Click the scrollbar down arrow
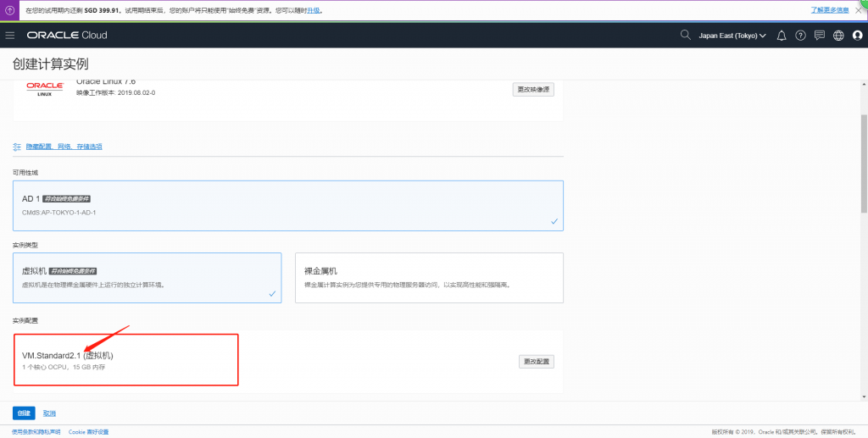Viewport: 868px width, 438px height. [864, 396]
